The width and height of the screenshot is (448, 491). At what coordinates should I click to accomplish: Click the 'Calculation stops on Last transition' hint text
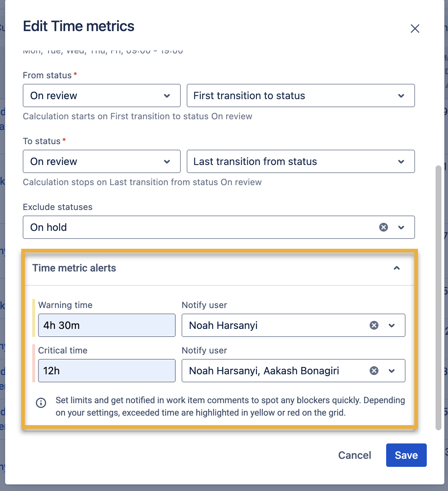[x=142, y=182]
